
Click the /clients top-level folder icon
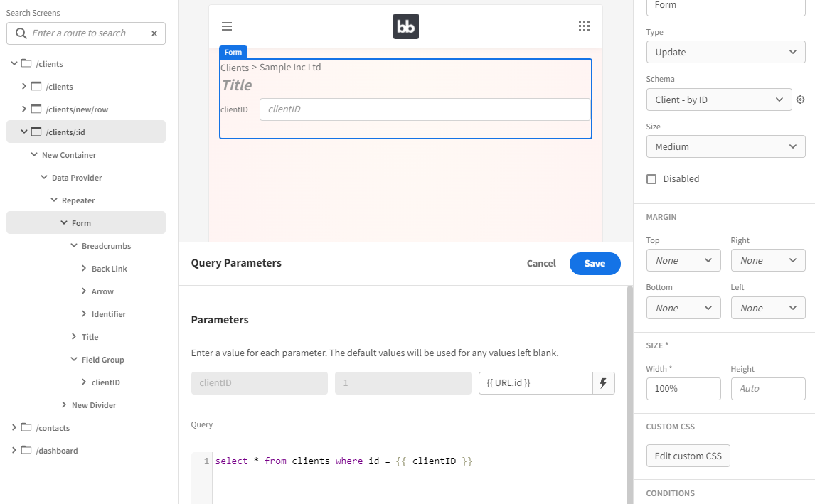tap(26, 63)
